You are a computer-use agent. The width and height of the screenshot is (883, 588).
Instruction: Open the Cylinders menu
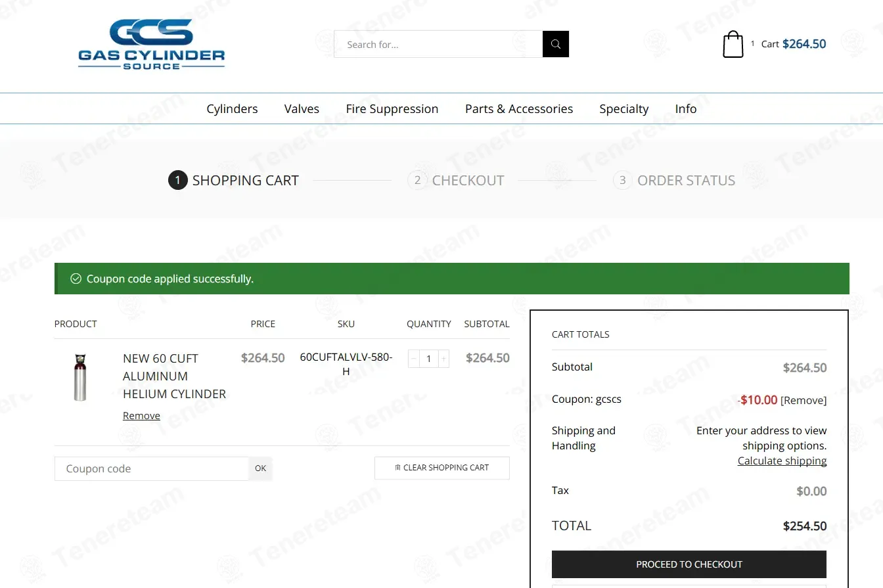232,109
